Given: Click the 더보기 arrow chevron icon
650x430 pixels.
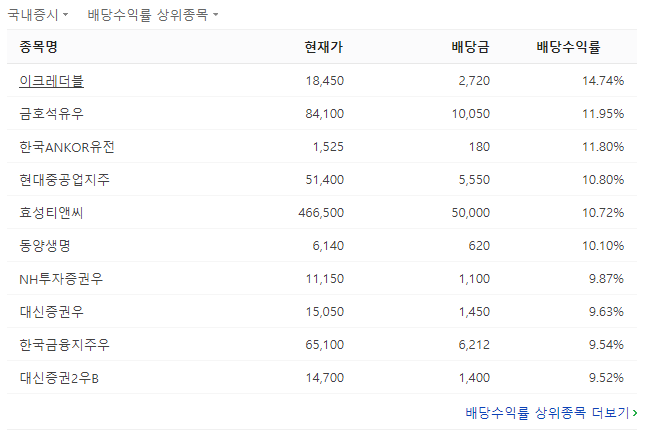Looking at the screenshot, I should coord(635,412).
